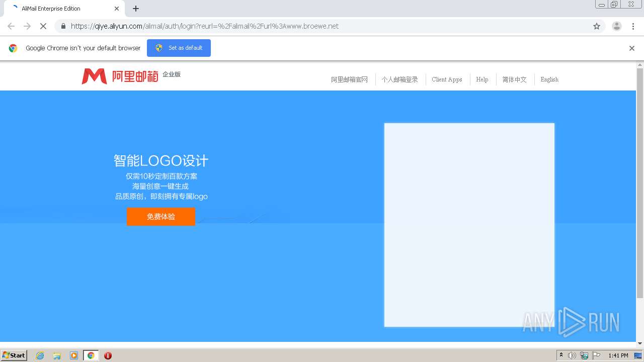Screen dimensions: 644x362
Task: Click Set as default button
Action: click(x=179, y=48)
